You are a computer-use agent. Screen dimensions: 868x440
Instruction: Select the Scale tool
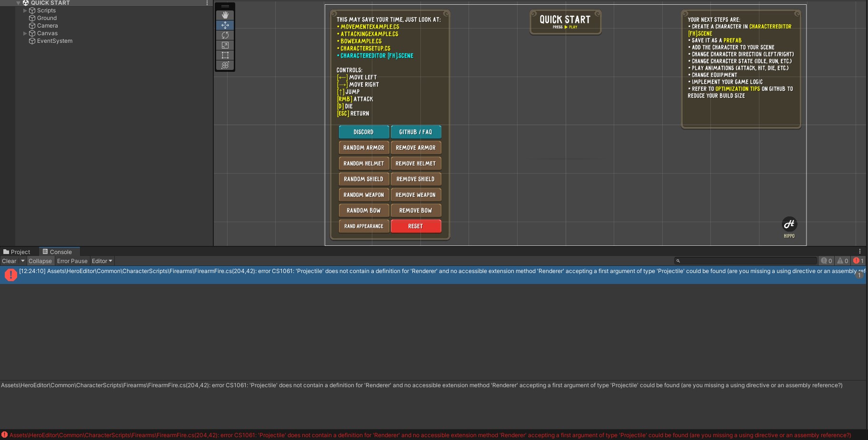(224, 45)
